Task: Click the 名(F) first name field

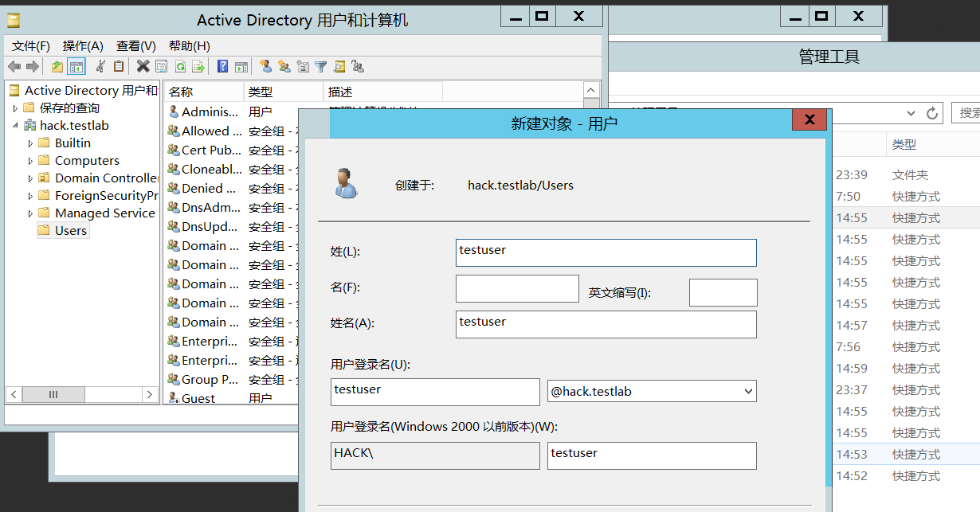Action: click(517, 289)
